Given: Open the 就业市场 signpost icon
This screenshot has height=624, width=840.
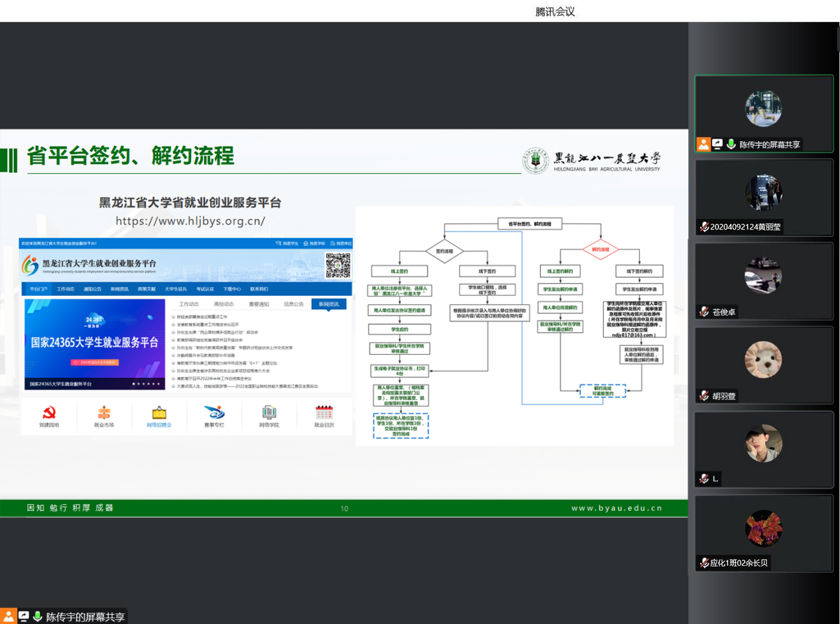Looking at the screenshot, I should pyautogui.click(x=104, y=412).
